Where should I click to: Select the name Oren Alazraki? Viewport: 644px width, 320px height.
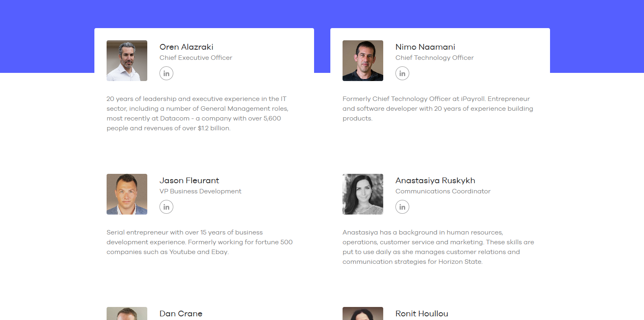pyautogui.click(x=186, y=47)
